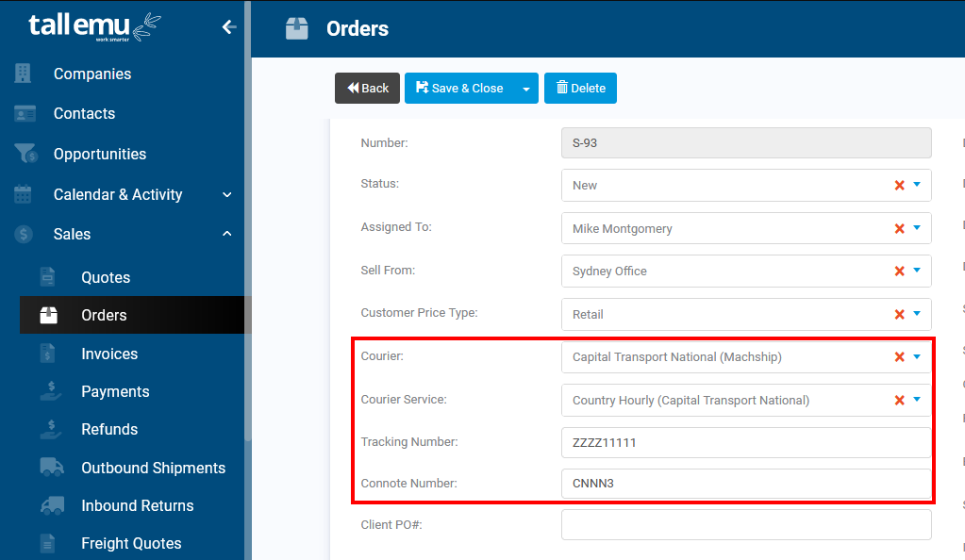The height and width of the screenshot is (560, 965).
Task: Open the Save & Close split dropdown arrow
Action: [525, 89]
